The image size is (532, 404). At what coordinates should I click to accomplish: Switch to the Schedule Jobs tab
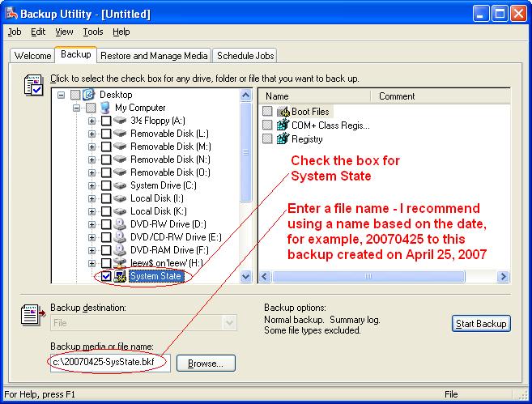click(x=245, y=56)
